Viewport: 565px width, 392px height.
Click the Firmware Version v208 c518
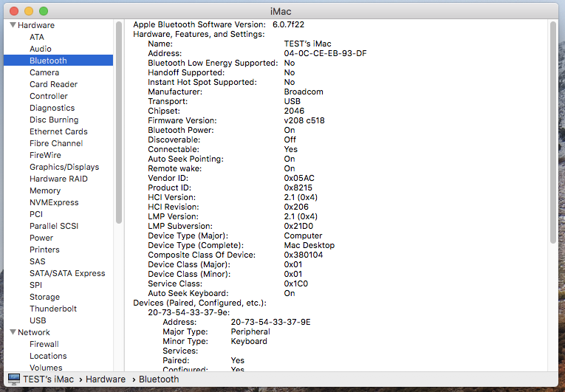[x=304, y=120]
